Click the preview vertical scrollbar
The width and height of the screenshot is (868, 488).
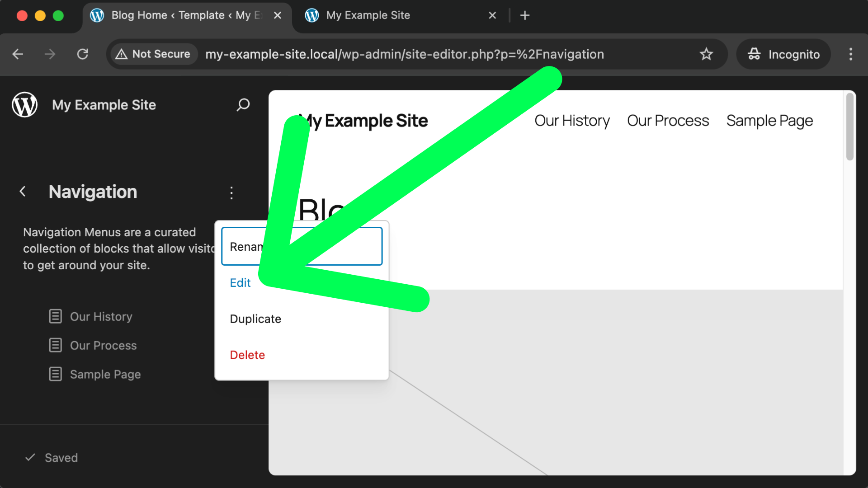(x=849, y=127)
